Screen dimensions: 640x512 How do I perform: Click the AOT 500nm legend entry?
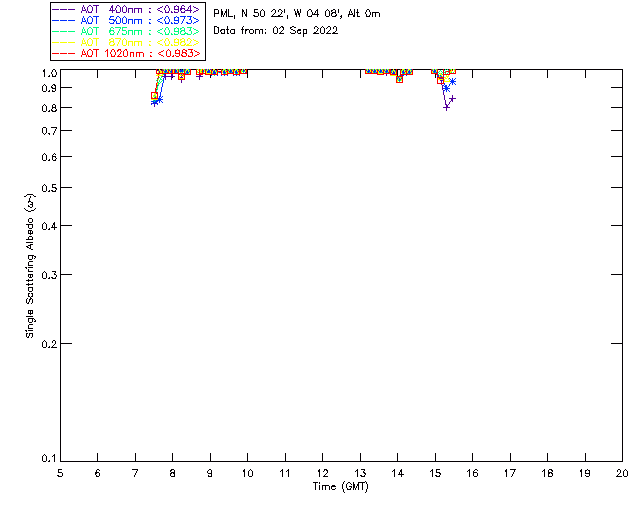[x=127, y=20]
